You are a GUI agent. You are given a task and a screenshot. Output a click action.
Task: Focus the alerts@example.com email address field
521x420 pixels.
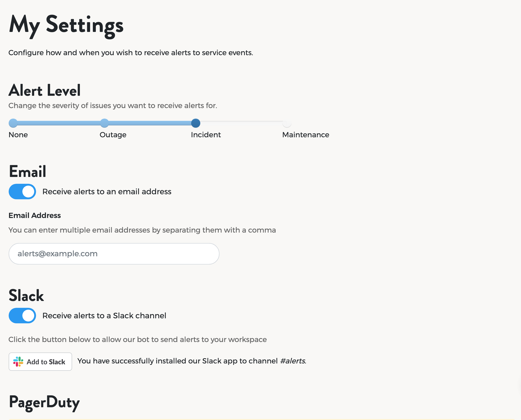[114, 254]
